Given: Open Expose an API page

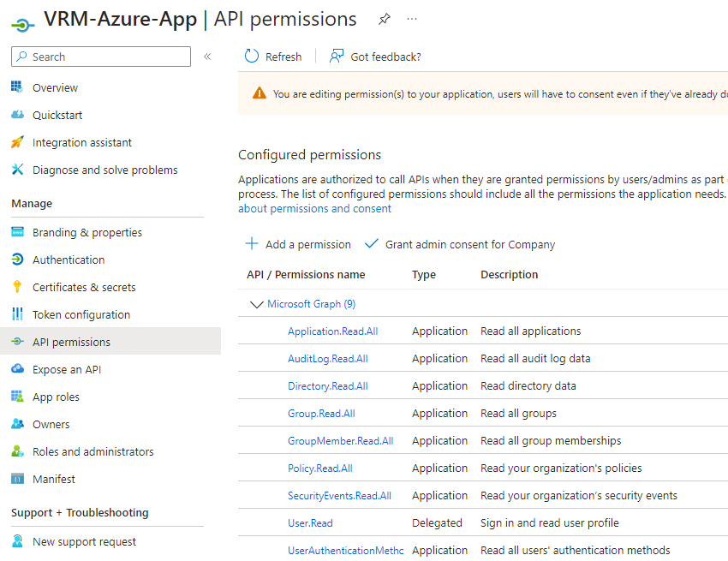Looking at the screenshot, I should coord(67,370).
